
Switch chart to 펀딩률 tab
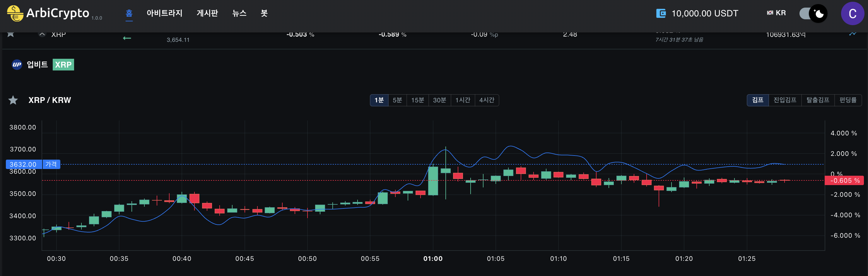click(x=848, y=100)
